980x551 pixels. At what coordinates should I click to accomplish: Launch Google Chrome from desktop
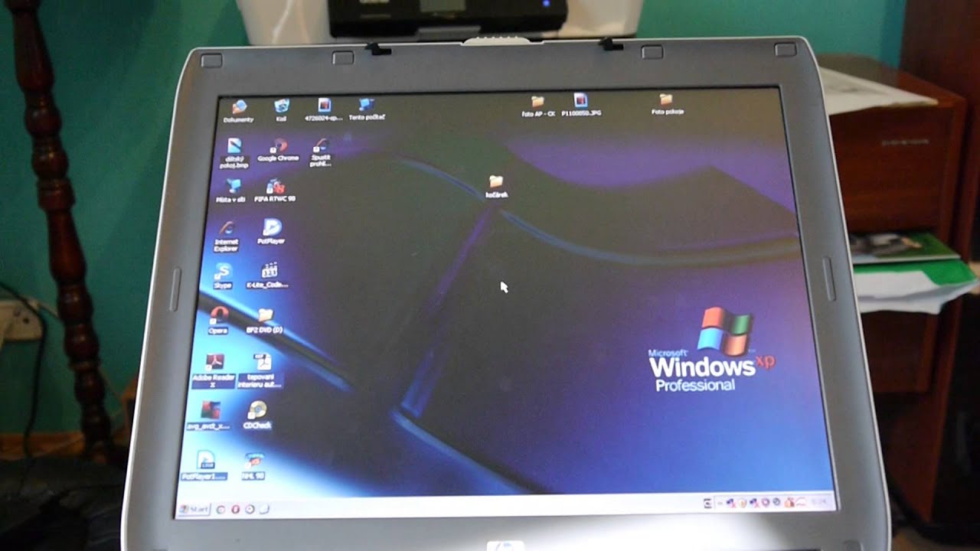278,150
